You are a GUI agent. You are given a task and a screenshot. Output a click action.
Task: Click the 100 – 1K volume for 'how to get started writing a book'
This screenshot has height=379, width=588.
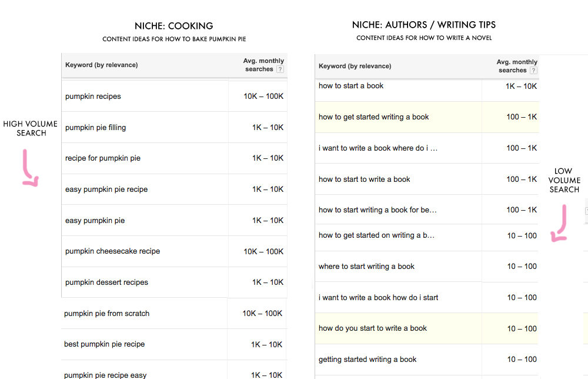[522, 117]
